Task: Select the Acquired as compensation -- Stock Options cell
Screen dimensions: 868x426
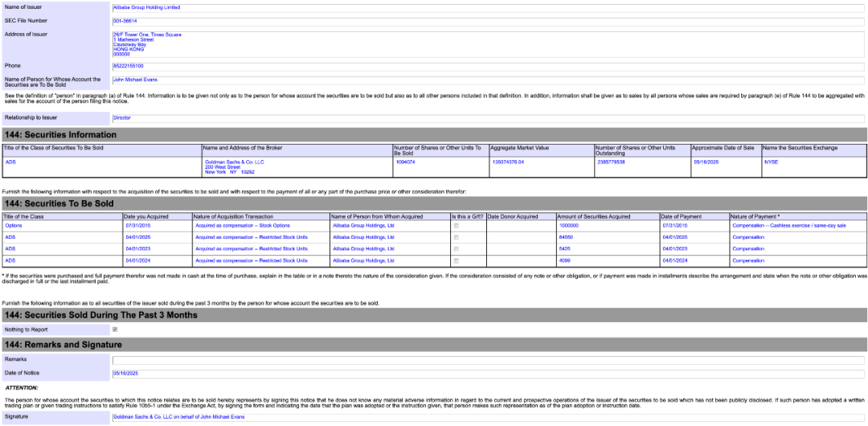Action: (260, 226)
